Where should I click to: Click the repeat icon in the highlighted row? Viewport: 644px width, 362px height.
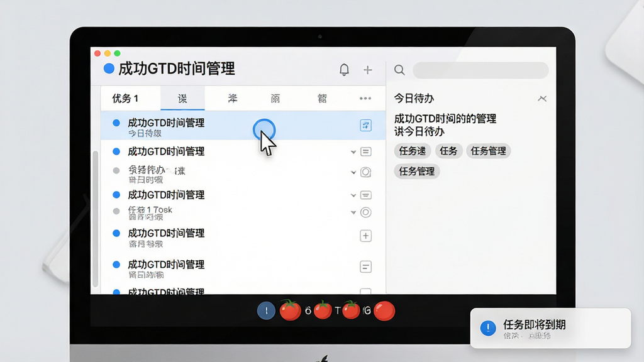point(365,125)
